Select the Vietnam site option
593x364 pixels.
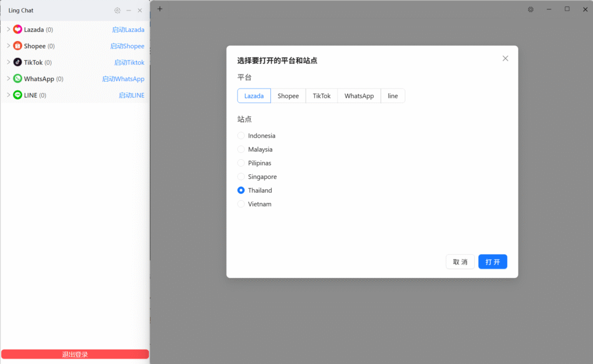[254, 204]
